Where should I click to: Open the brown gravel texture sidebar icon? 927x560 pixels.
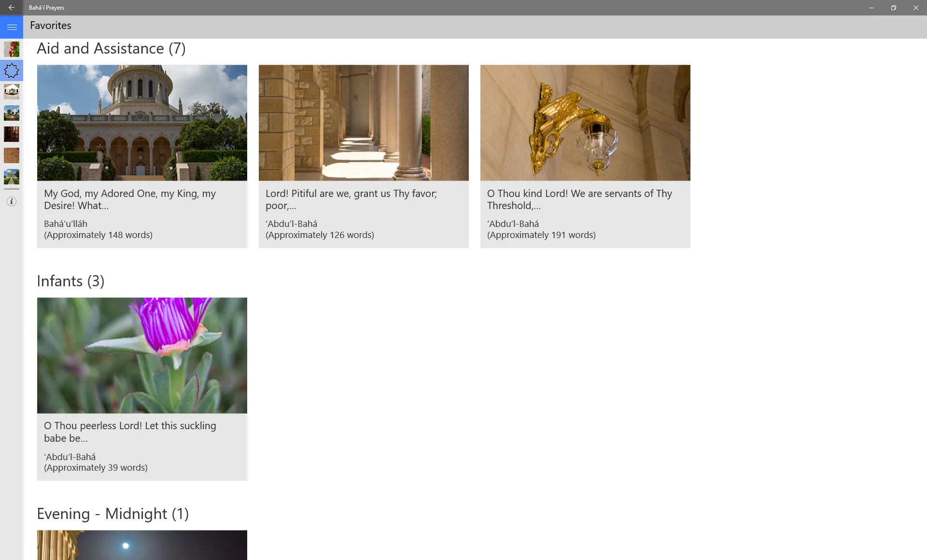[x=12, y=155]
